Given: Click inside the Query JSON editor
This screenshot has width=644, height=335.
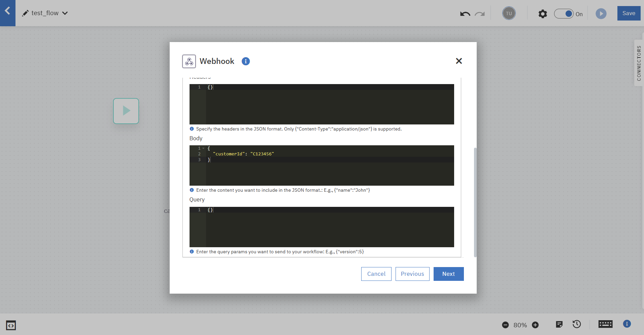Looking at the screenshot, I should 321,227.
